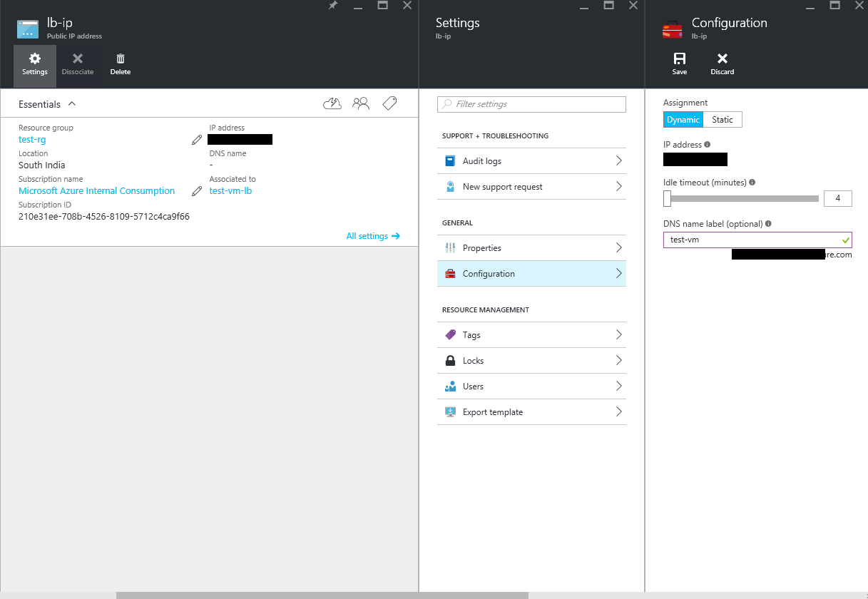The image size is (868, 599).
Task: Open Export template
Action: point(531,412)
